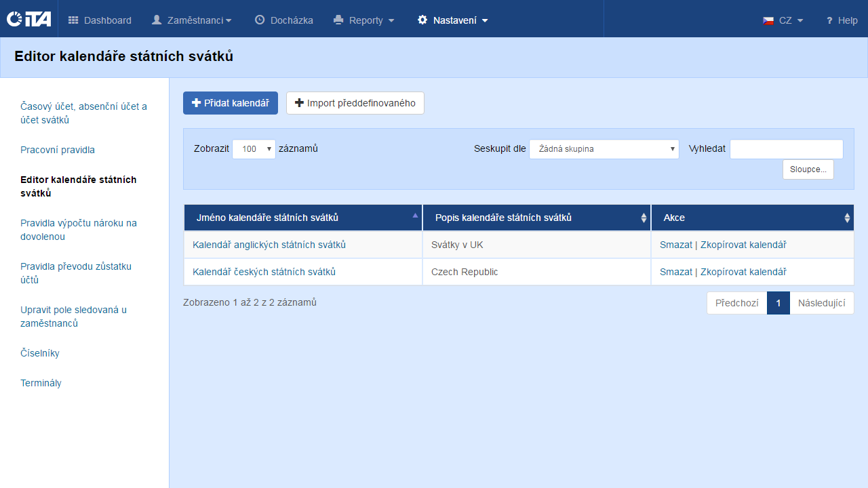Viewport: 868px width, 488px height.
Task: Delete the Czech calendar with Smazat
Action: [x=675, y=272]
